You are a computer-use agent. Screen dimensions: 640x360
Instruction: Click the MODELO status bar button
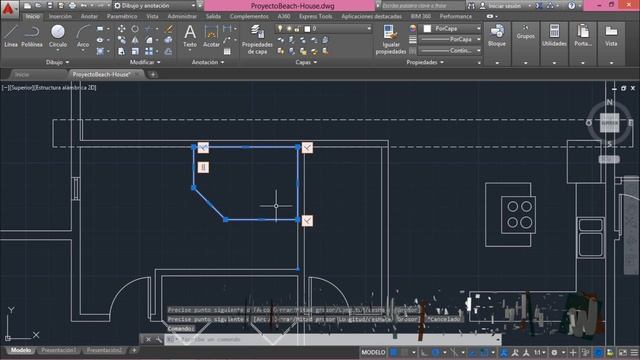click(x=373, y=352)
